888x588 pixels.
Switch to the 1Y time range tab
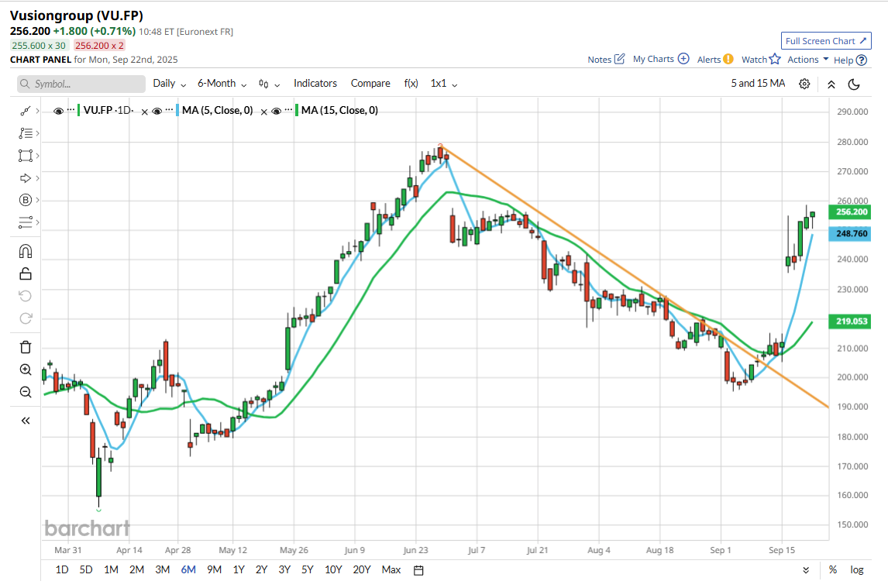click(238, 569)
